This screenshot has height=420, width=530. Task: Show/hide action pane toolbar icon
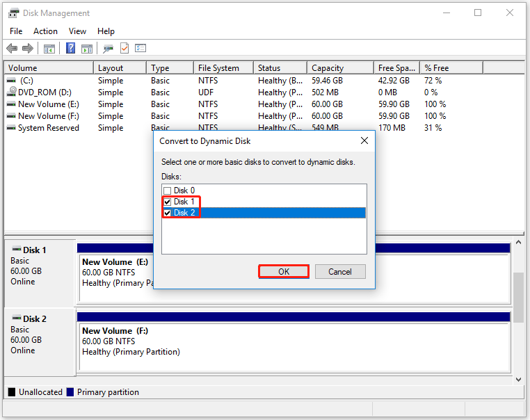click(87, 49)
